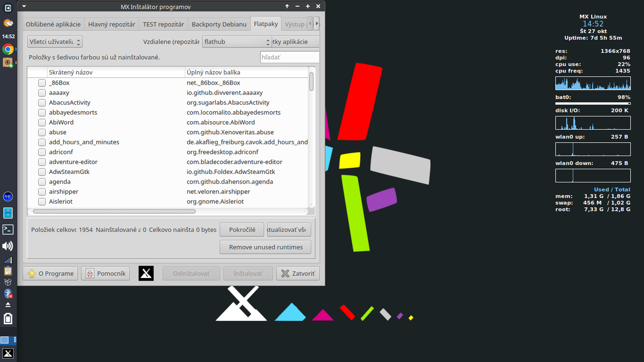The height and width of the screenshot is (362, 644).
Task: Click the Zatvoriť button
Action: (298, 274)
